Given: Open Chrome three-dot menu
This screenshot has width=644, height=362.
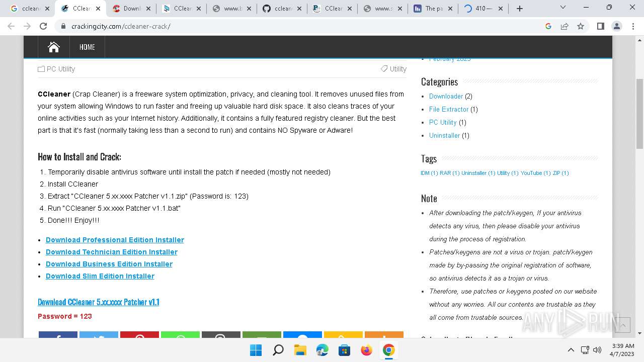Looking at the screenshot, I should tap(632, 26).
